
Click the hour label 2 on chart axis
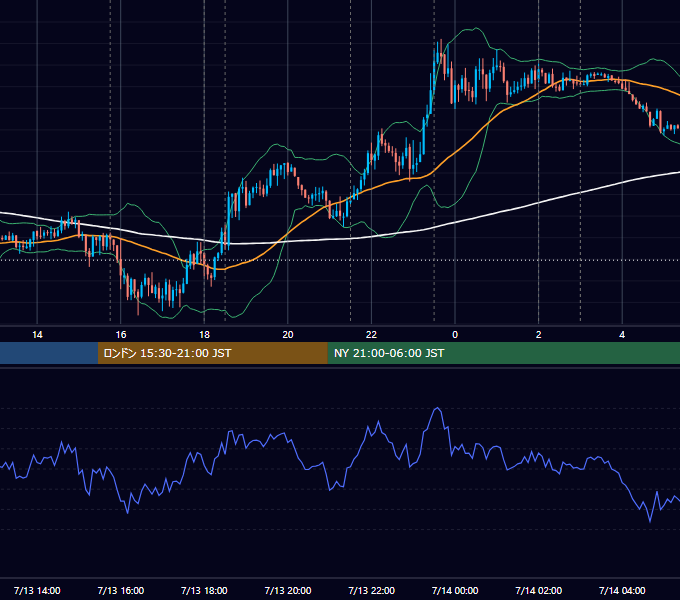click(539, 335)
